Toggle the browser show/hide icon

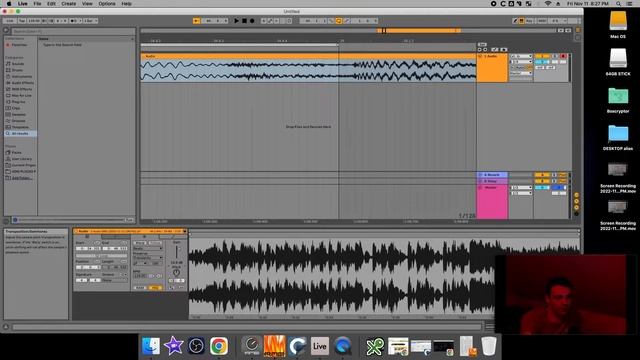click(x=6, y=31)
